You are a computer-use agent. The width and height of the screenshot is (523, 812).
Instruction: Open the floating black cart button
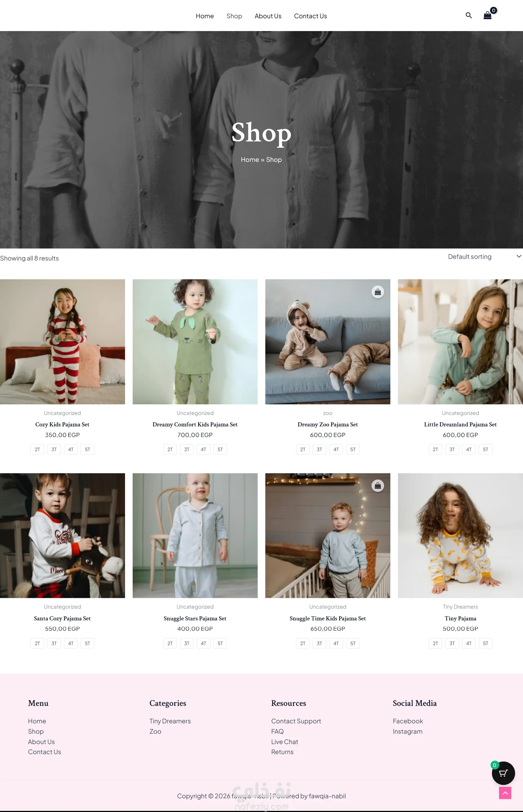click(x=503, y=773)
